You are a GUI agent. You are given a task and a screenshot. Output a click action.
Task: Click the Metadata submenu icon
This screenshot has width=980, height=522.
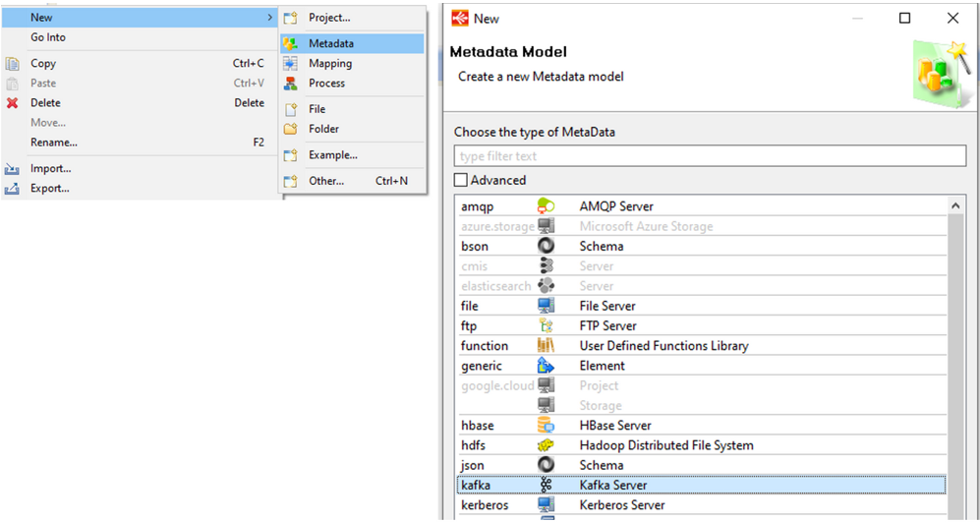point(290,44)
